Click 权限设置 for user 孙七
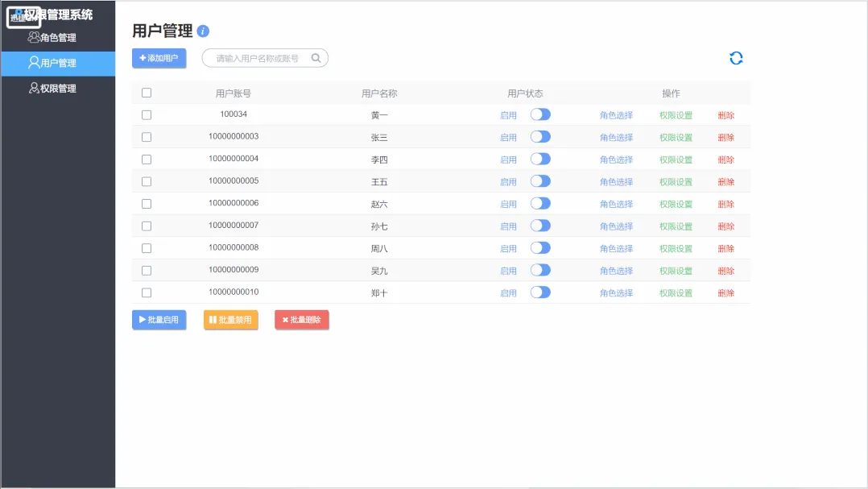Screen dimensions: 868x489 [676, 226]
